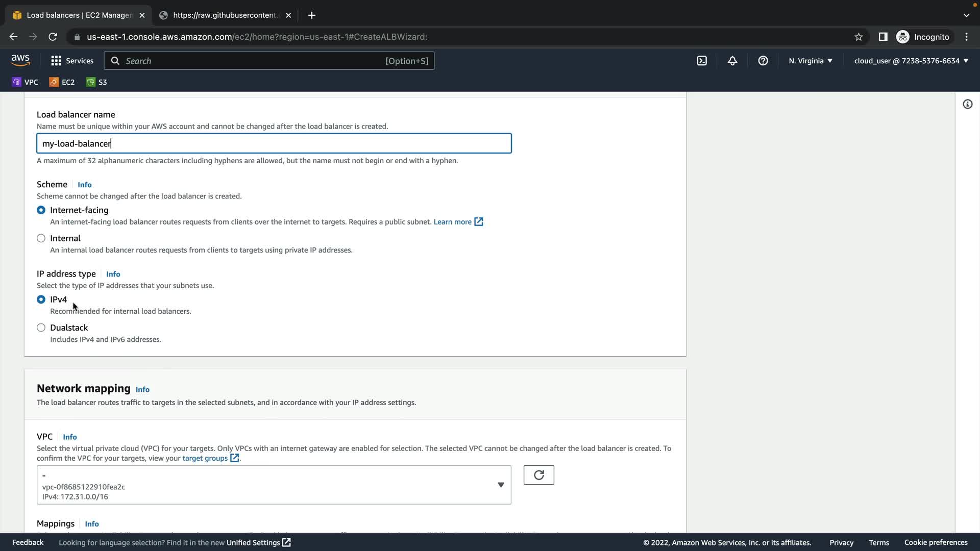
Task: Click the AWS logo home icon
Action: 20,60
